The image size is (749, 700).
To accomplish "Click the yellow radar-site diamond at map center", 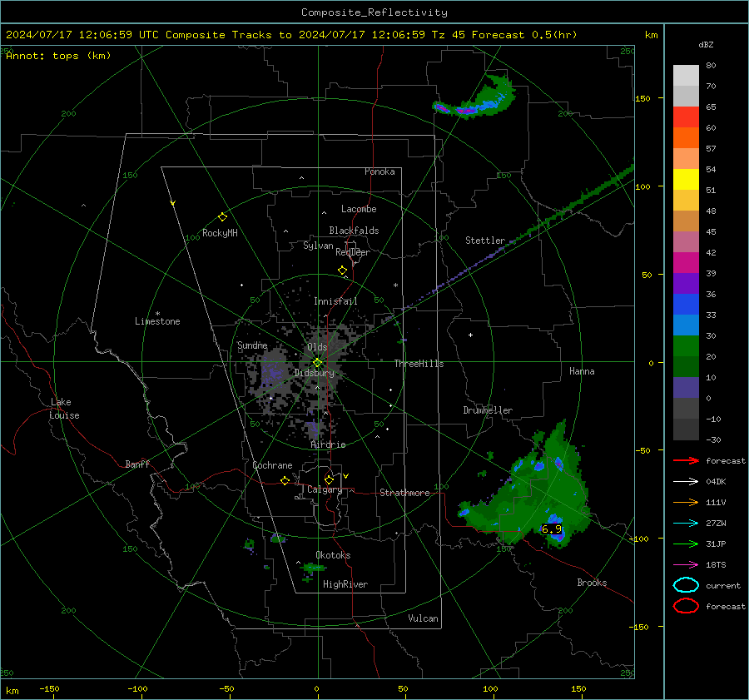I will click(x=317, y=363).
